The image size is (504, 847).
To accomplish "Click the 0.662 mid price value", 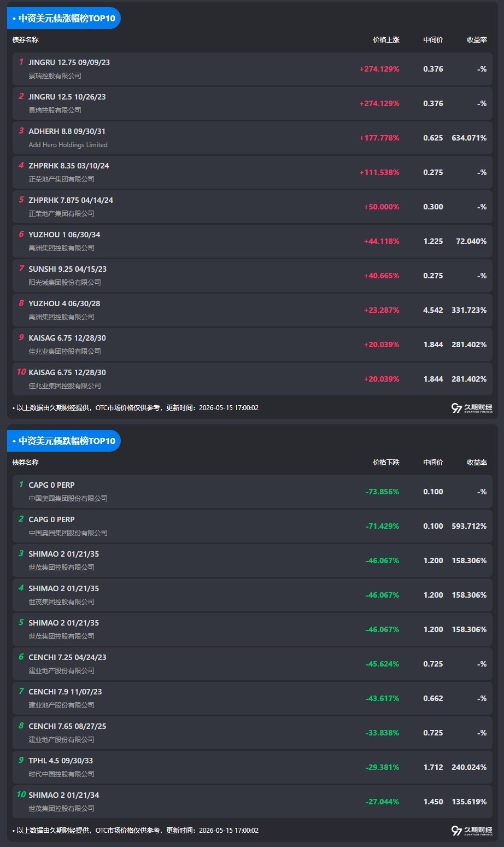I will [x=433, y=698].
